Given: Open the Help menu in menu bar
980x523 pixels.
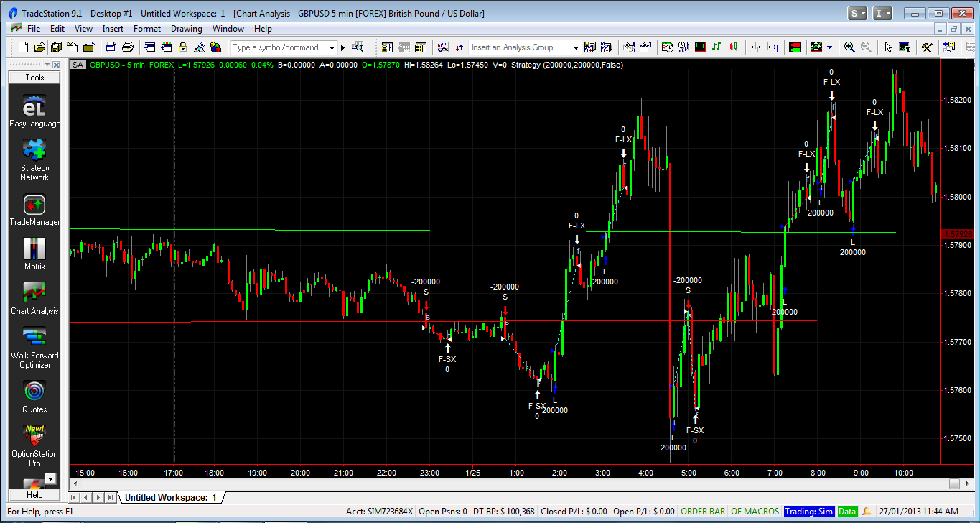Looking at the screenshot, I should click(263, 29).
